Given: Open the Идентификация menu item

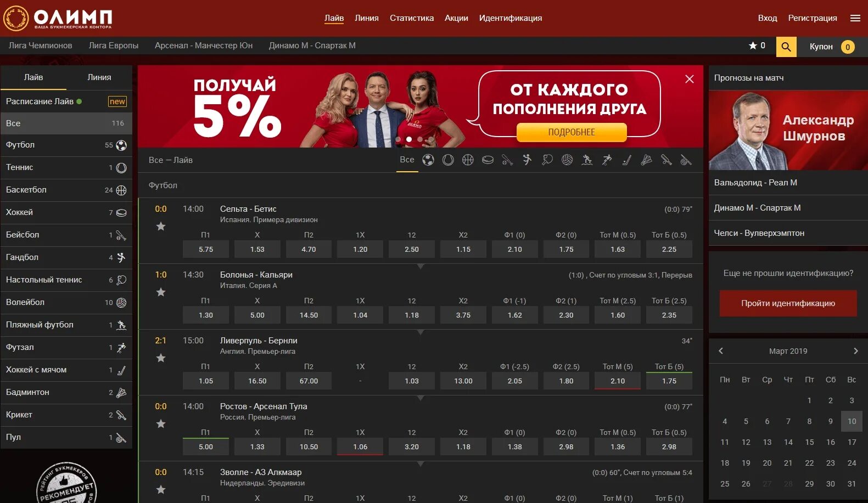Looking at the screenshot, I should [x=511, y=18].
